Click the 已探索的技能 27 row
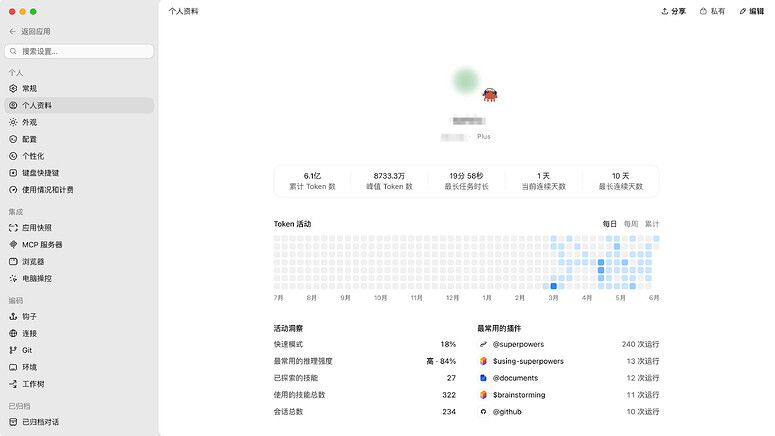 click(x=365, y=378)
